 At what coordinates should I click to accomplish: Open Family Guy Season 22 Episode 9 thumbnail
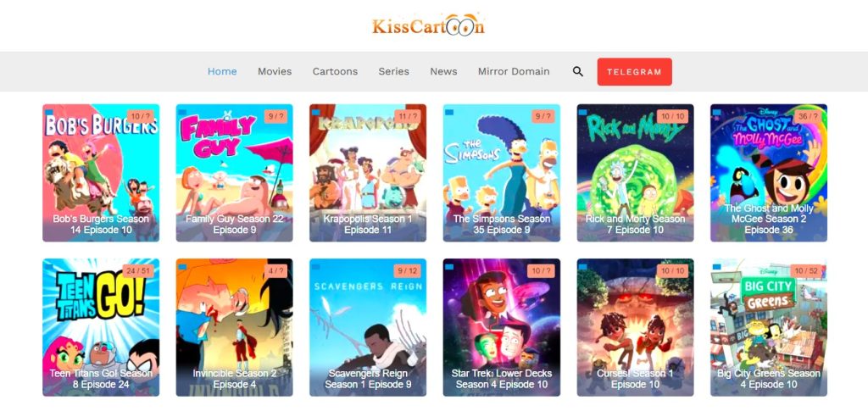point(234,173)
